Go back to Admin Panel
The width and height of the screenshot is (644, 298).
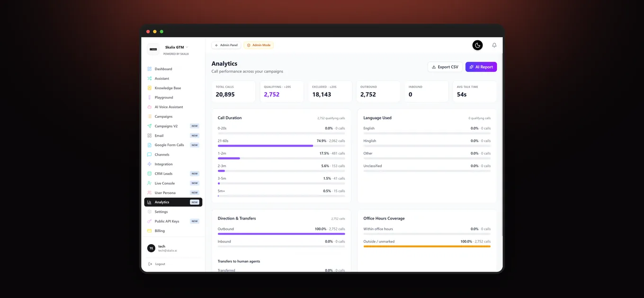click(226, 45)
